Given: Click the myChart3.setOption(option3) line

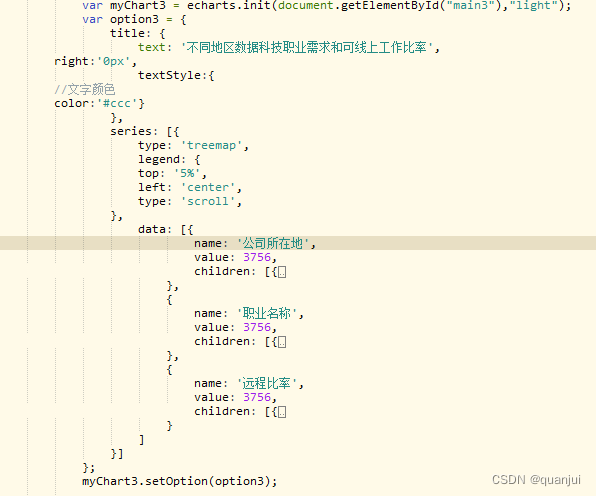Looking at the screenshot, I should (179, 482).
